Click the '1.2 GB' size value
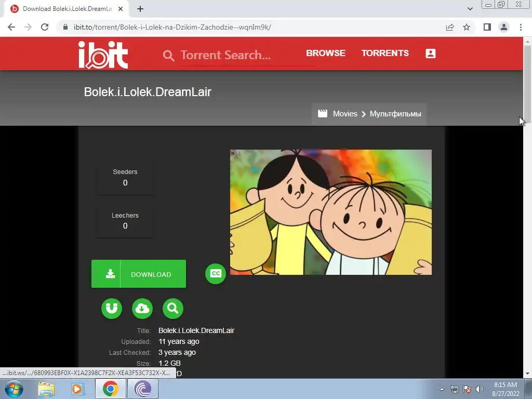The image size is (532, 399). (x=169, y=363)
